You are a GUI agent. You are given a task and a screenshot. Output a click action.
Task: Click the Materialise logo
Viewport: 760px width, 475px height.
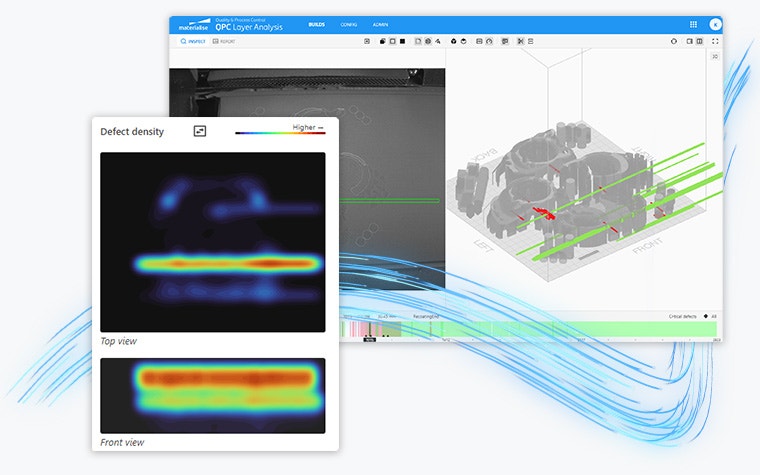pyautogui.click(x=195, y=25)
